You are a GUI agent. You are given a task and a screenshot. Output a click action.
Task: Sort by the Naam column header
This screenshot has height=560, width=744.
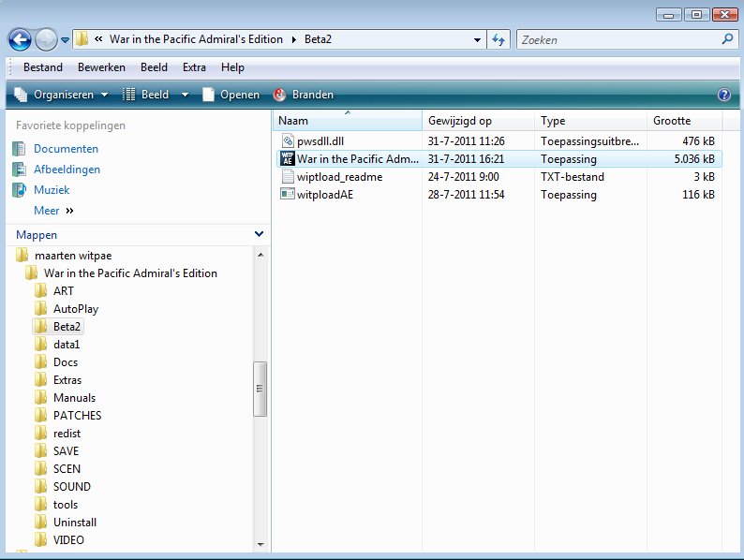point(348,121)
